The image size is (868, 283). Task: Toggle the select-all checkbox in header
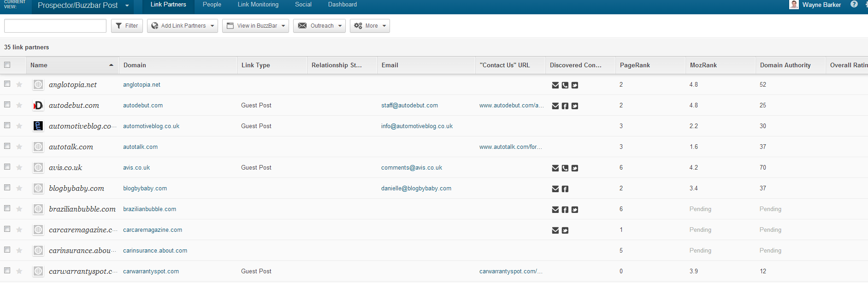[x=7, y=65]
